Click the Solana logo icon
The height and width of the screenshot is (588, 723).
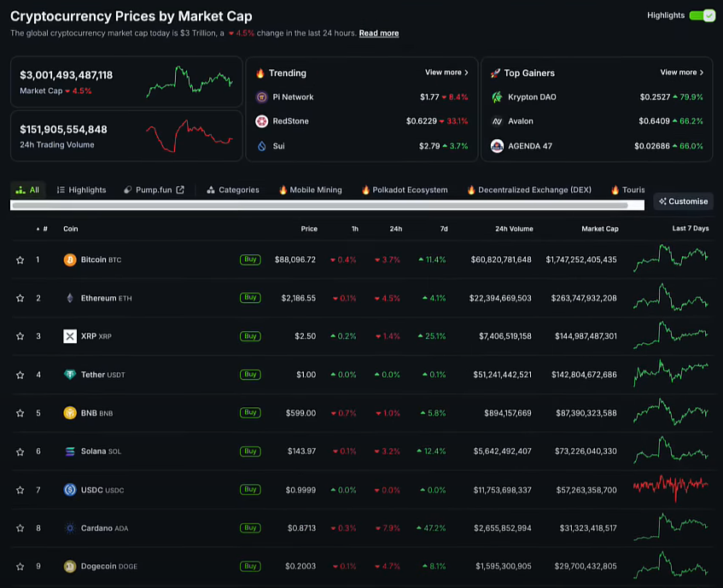pyautogui.click(x=70, y=451)
